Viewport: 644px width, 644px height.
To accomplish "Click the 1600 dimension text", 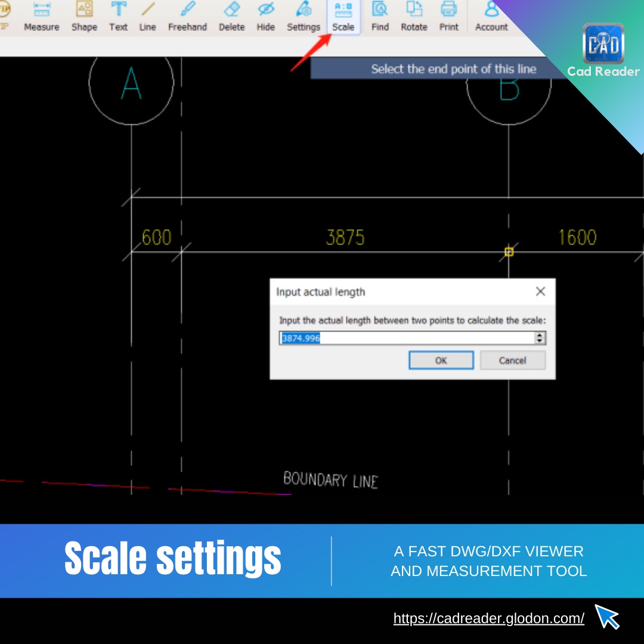I will 577,237.
